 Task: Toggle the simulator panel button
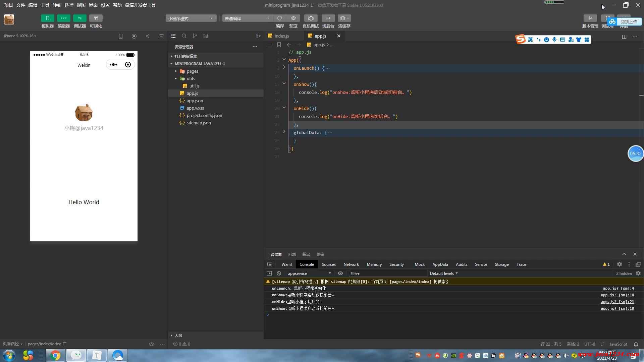47,18
